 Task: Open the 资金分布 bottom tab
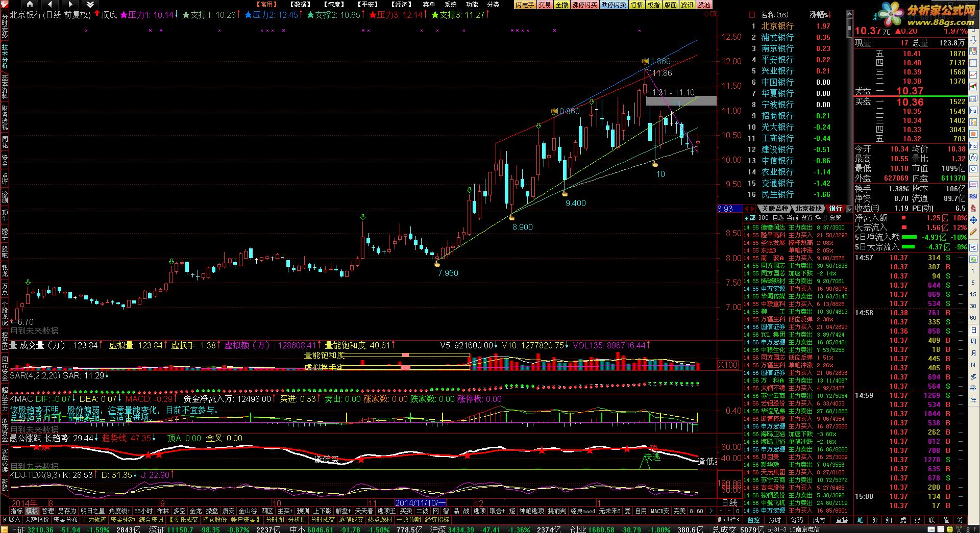pyautogui.click(x=65, y=520)
